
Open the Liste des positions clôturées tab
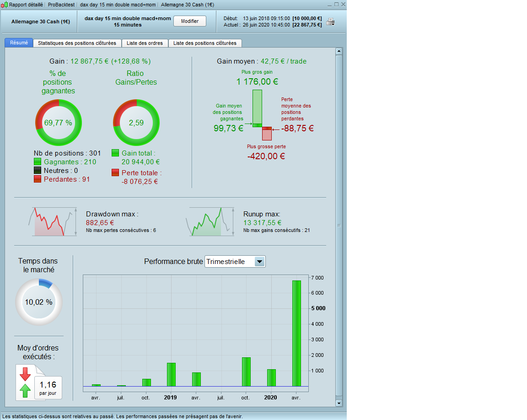tap(204, 43)
